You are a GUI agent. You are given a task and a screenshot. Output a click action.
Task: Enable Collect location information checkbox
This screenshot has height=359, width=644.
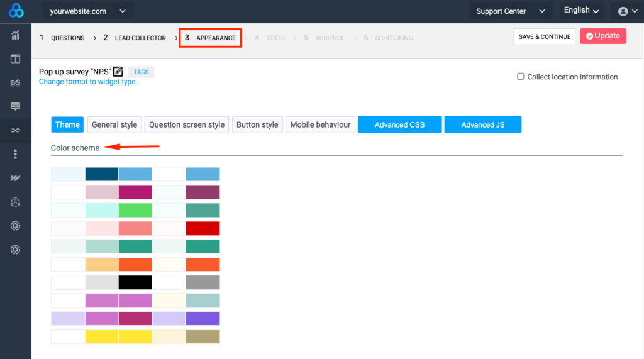tap(521, 77)
